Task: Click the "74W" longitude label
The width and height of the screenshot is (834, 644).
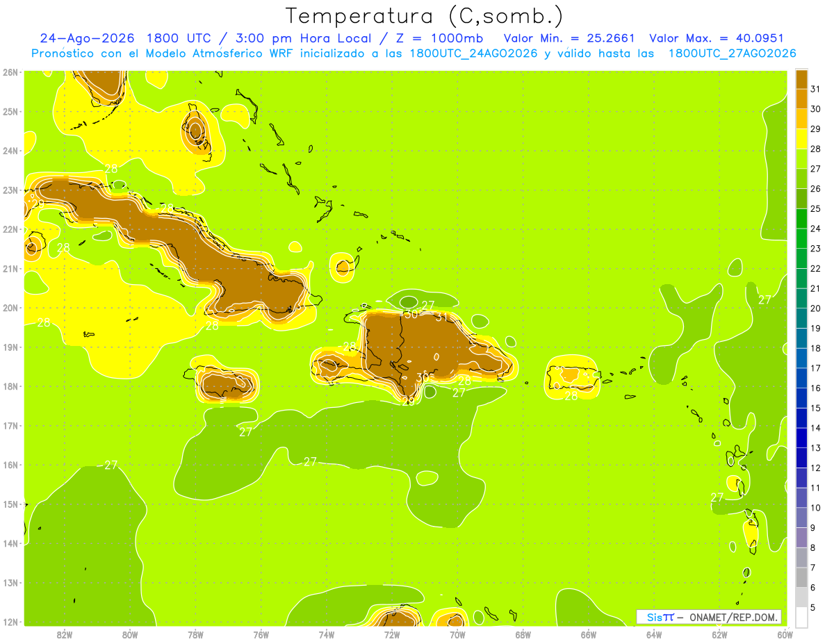Action: [x=327, y=634]
